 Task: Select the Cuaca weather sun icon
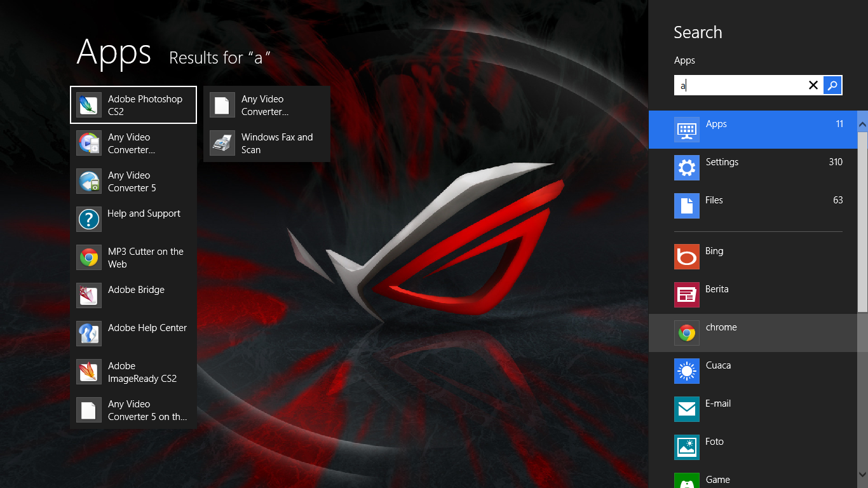pos(687,371)
